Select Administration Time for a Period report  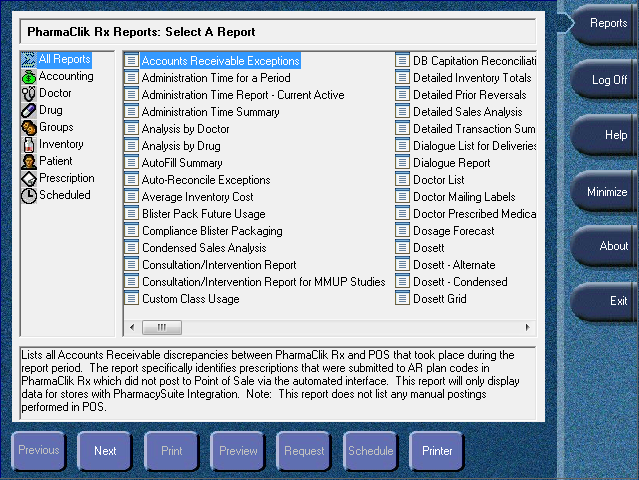pos(216,78)
